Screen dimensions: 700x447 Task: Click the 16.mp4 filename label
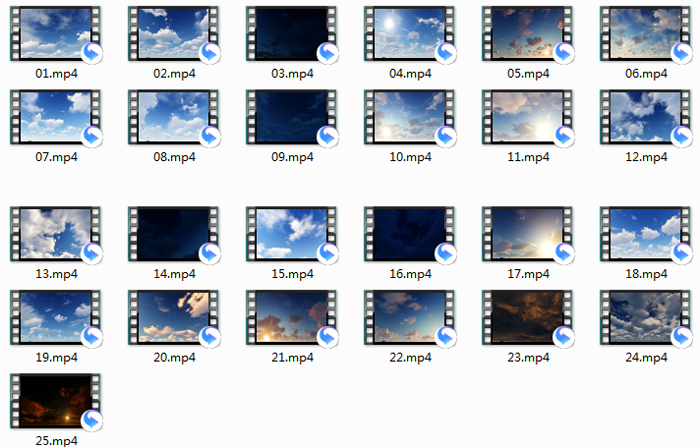409,274
